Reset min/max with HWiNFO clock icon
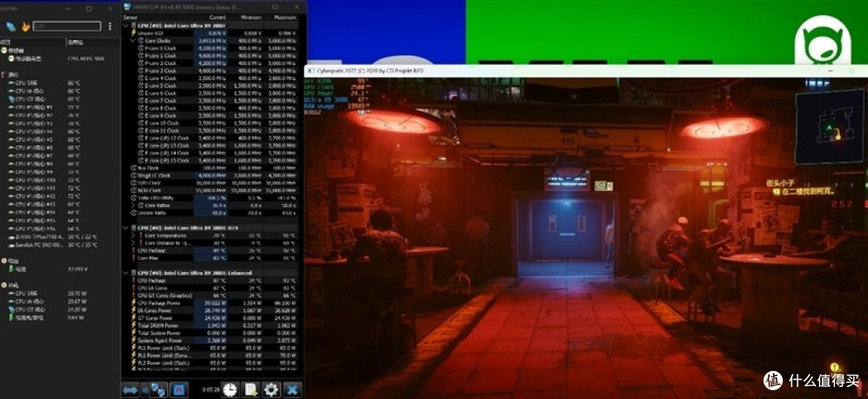The width and height of the screenshot is (868, 399). click(230, 389)
